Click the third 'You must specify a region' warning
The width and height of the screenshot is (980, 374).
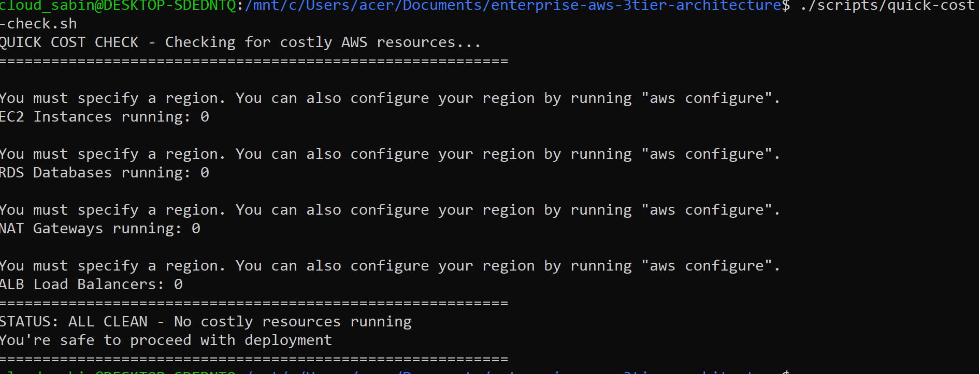click(390, 210)
